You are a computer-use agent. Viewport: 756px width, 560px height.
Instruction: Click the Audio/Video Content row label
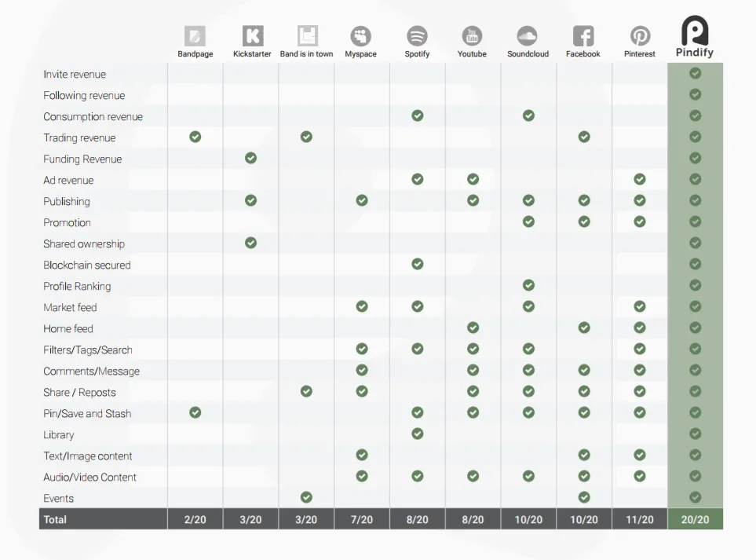tap(89, 478)
